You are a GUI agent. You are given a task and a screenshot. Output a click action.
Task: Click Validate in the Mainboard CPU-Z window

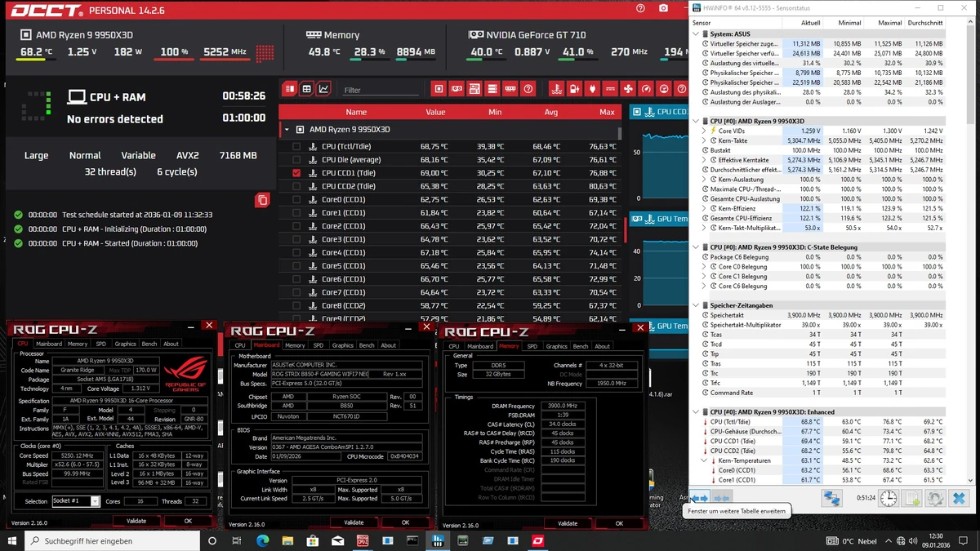click(354, 522)
